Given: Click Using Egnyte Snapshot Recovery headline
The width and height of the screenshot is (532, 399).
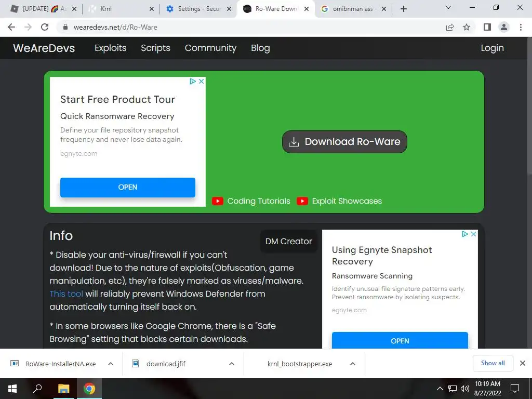Looking at the screenshot, I should (x=382, y=256).
